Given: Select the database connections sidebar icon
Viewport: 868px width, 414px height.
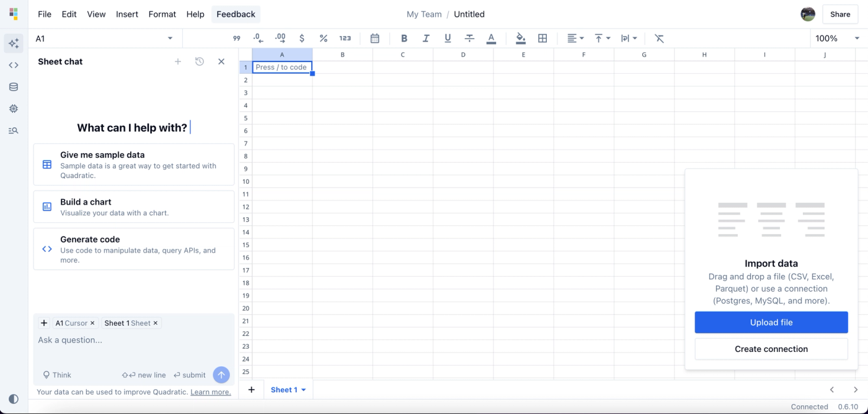Looking at the screenshot, I should (x=14, y=87).
